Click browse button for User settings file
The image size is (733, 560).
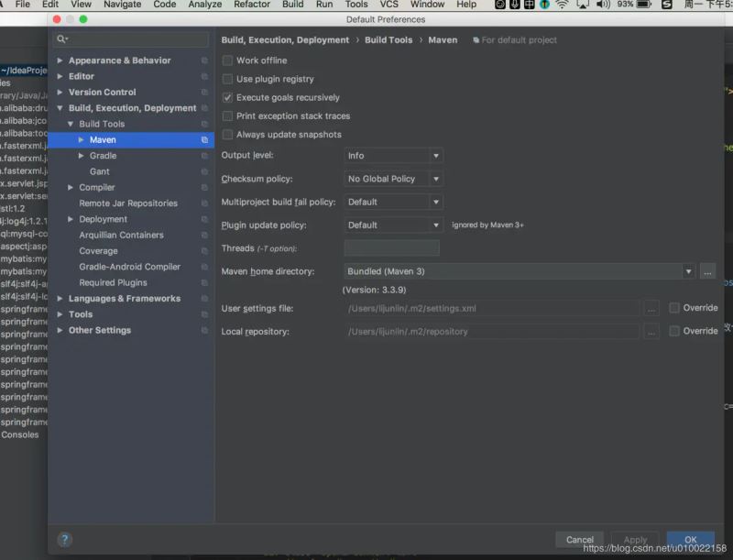pos(651,309)
